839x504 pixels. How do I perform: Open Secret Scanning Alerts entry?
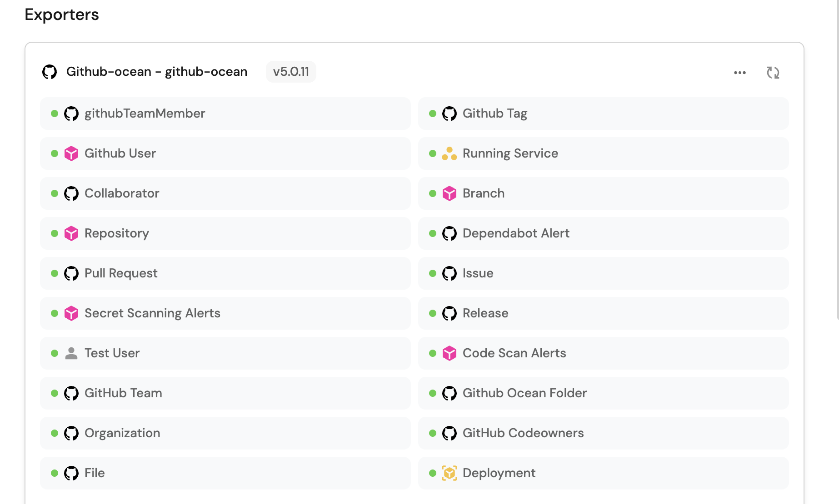click(225, 313)
